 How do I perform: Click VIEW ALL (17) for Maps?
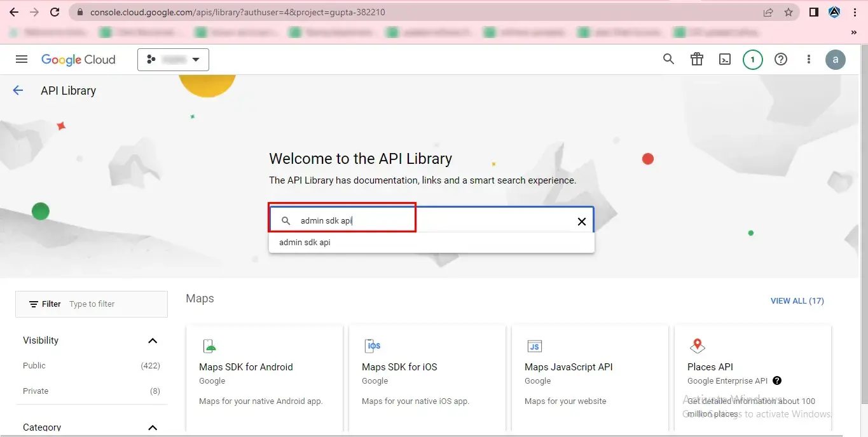tap(797, 301)
